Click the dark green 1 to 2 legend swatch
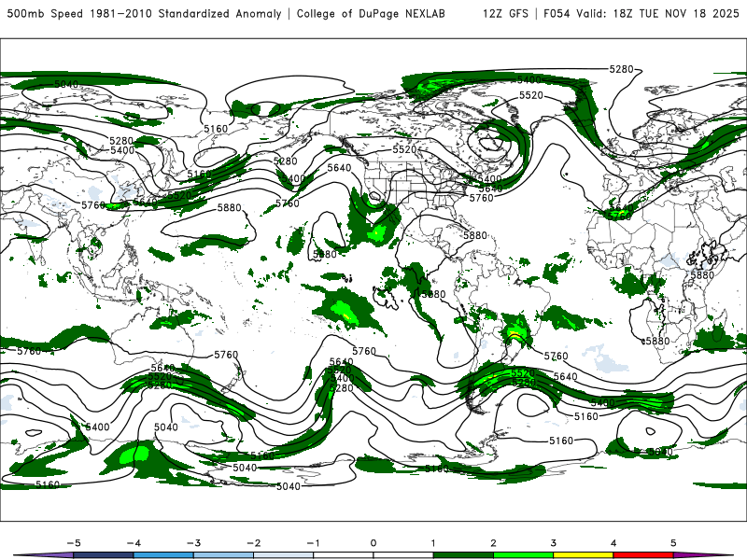 coord(463,555)
